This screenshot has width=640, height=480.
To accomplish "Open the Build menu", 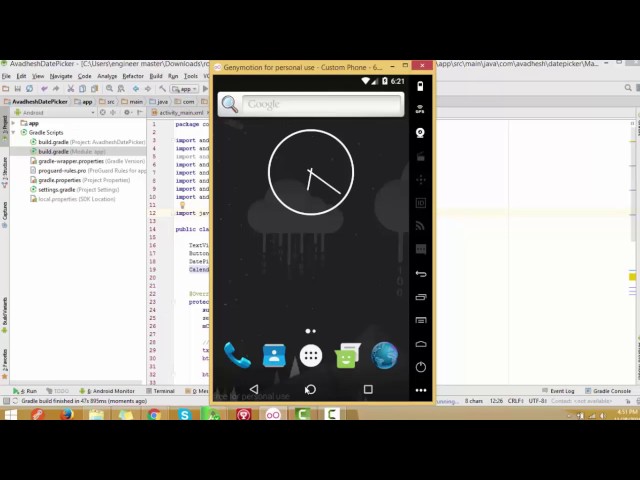I will [x=156, y=76].
